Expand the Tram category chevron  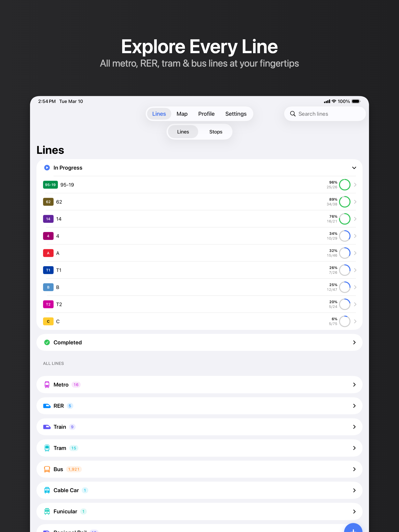354,448
